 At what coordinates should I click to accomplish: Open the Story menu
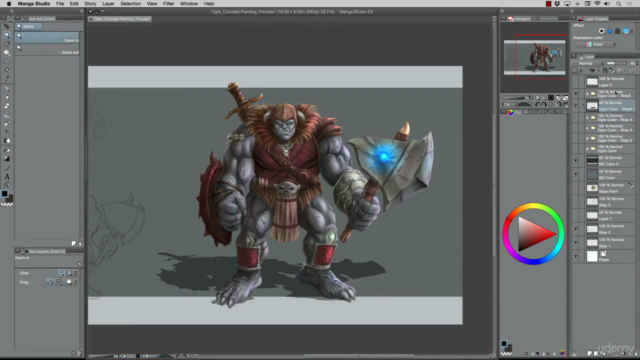90,4
